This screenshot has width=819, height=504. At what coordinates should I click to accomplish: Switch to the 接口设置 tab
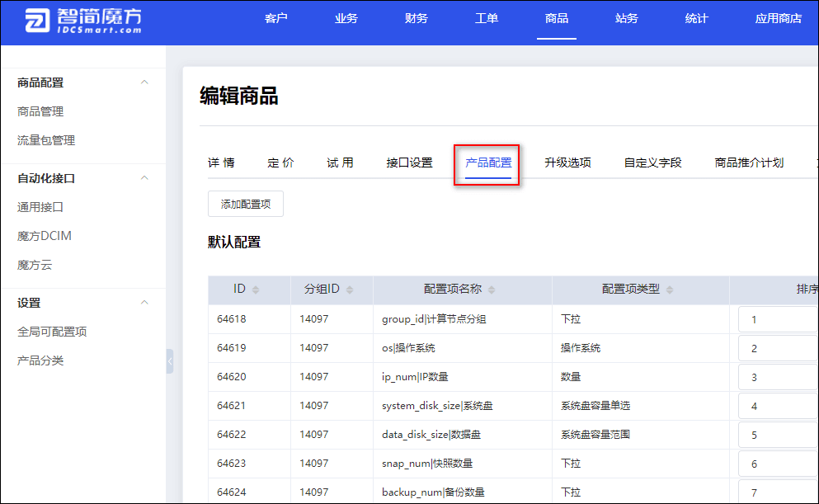pos(409,163)
